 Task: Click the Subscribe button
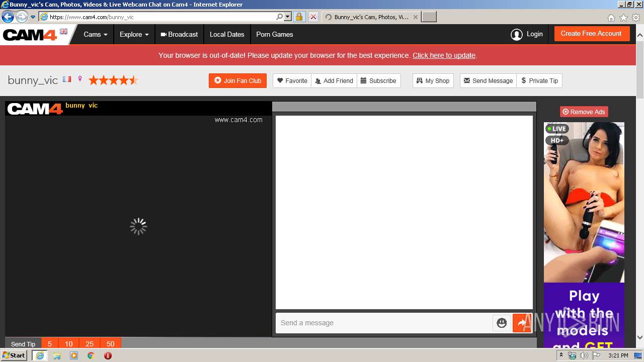click(378, 80)
